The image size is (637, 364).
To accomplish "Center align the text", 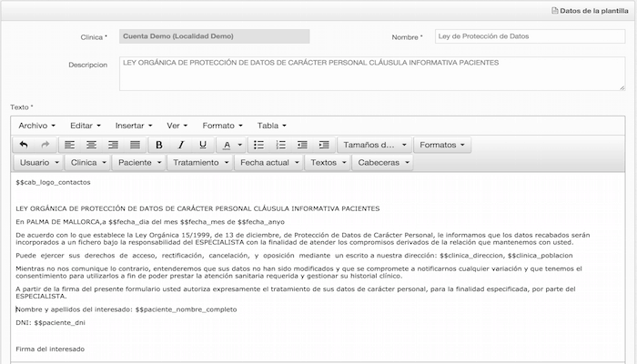I will click(x=92, y=145).
